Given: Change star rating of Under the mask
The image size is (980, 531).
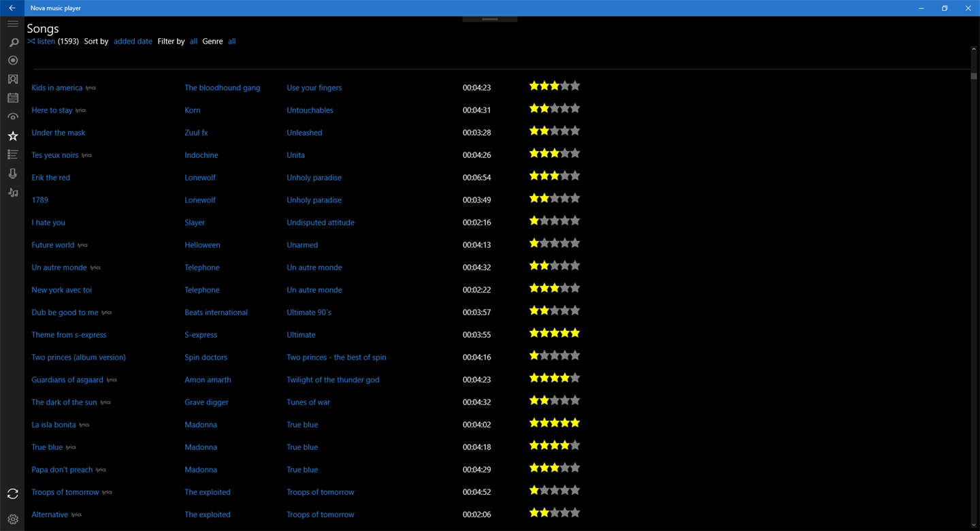Looking at the screenshot, I should point(555,131).
